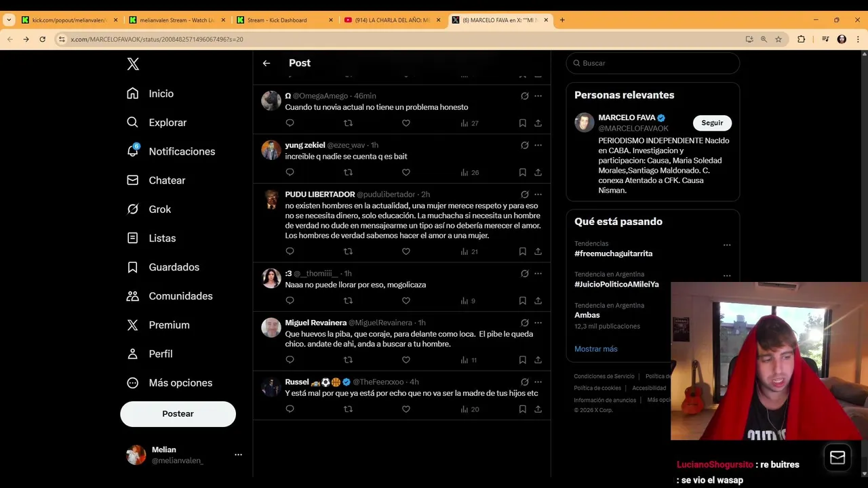Repost Miguel Revainera's post

[x=348, y=360]
